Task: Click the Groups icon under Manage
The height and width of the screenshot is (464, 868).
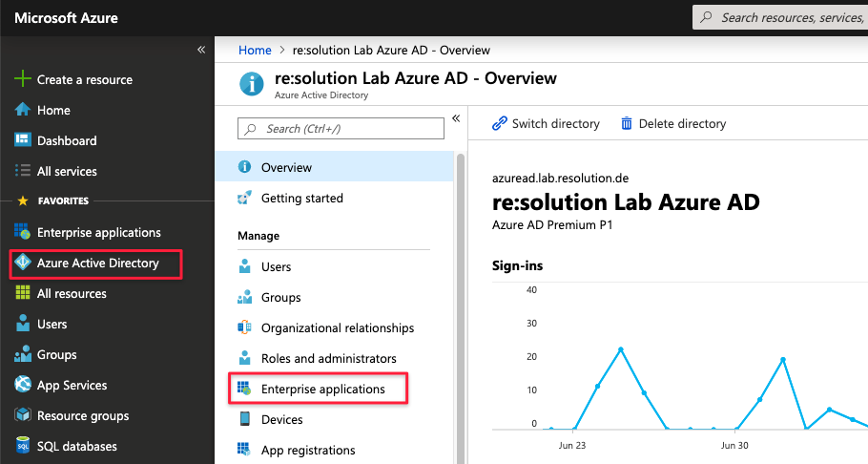Action: (244, 297)
